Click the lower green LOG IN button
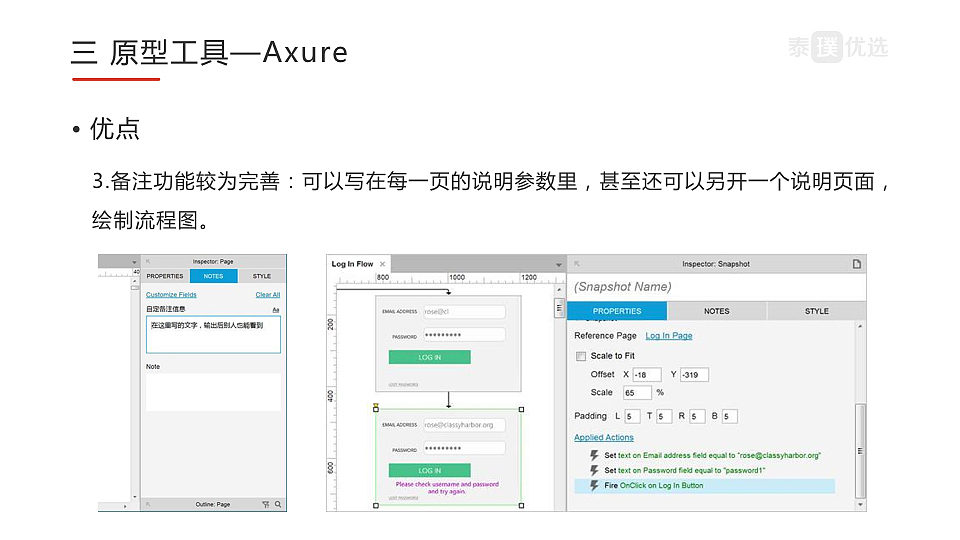The height and width of the screenshot is (540, 960). [x=430, y=470]
